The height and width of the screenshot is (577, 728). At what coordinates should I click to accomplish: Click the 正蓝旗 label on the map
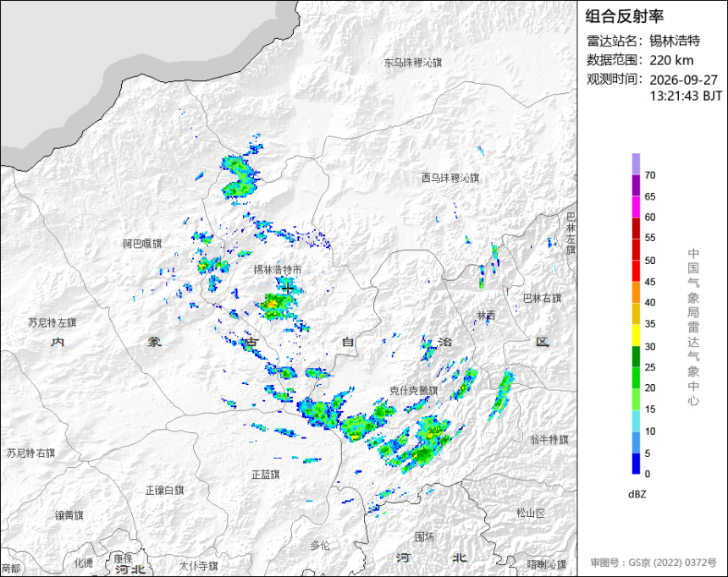point(265,475)
